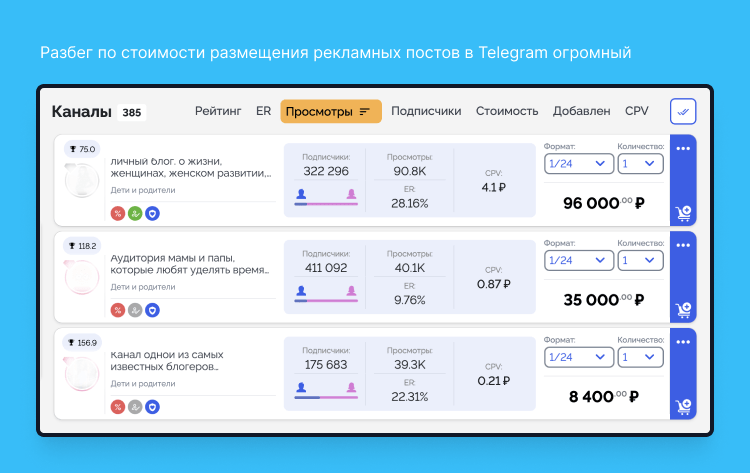Click blue shield badge on личный блог channel
This screenshot has height=473, width=750.
pos(152,213)
